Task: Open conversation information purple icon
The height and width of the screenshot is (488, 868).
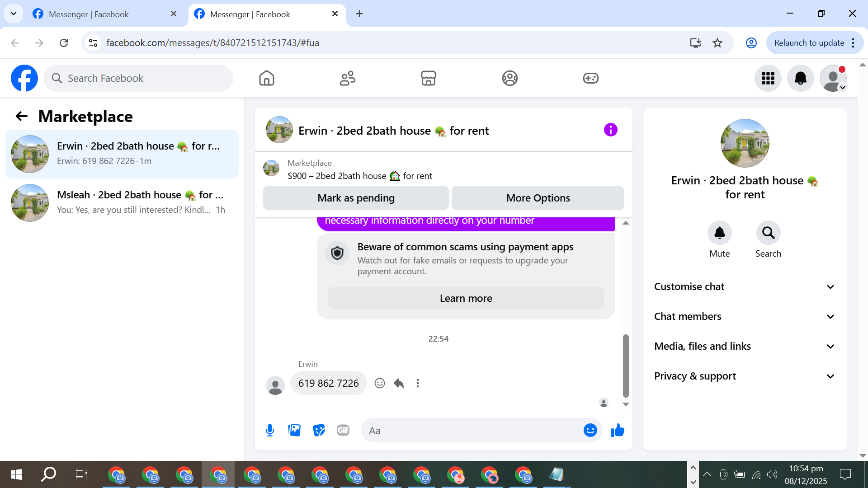Action: tap(610, 130)
